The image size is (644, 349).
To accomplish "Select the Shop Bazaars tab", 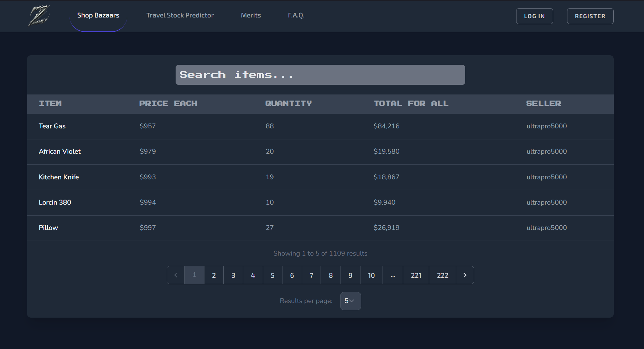I will coord(98,15).
